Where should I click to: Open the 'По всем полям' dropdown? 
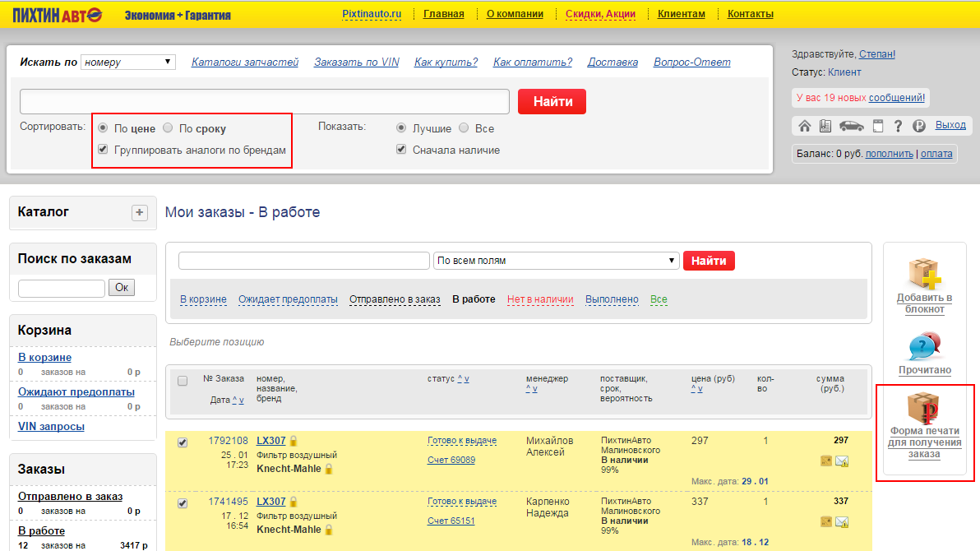click(556, 261)
